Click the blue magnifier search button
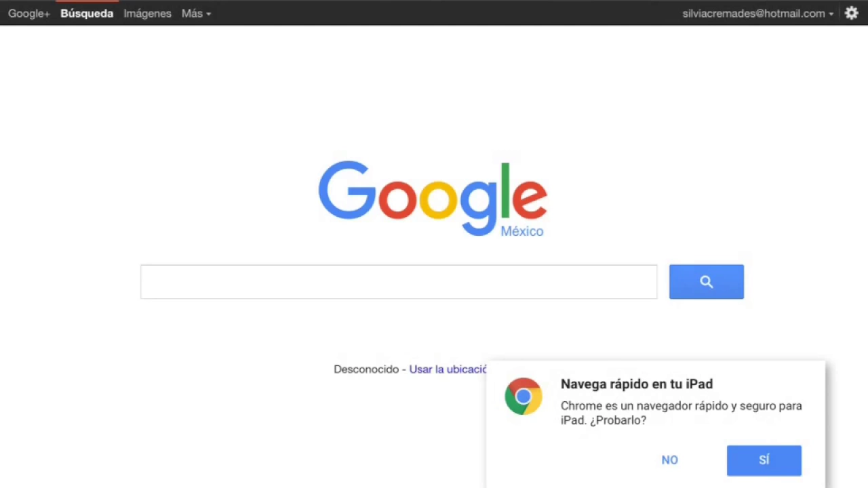This screenshot has height=488, width=868. tap(706, 282)
